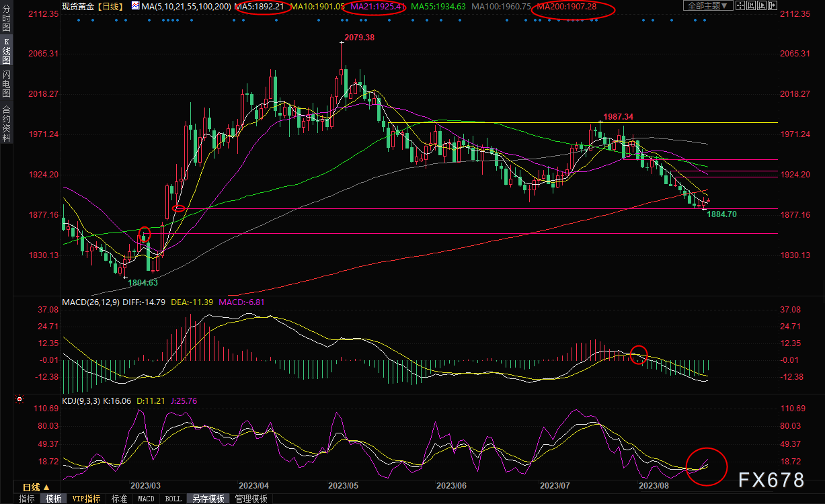This screenshot has width=825, height=504.
Task: Select the 模板 tab at bottom
Action: coord(54,499)
